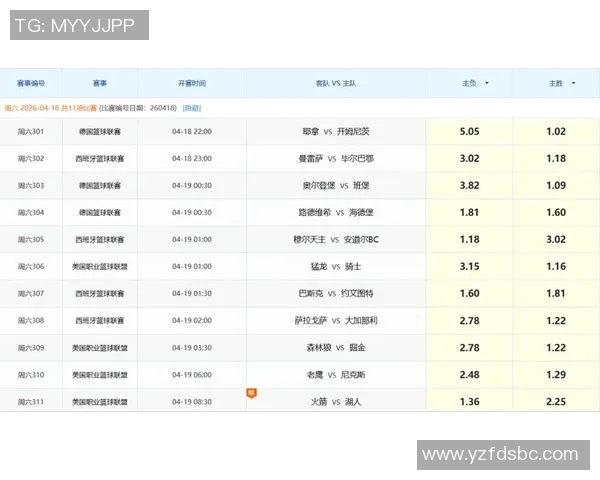Select 3.15 odds for 猛龙 vs 骑士
This screenshot has height=480, width=600.
pos(470,266)
